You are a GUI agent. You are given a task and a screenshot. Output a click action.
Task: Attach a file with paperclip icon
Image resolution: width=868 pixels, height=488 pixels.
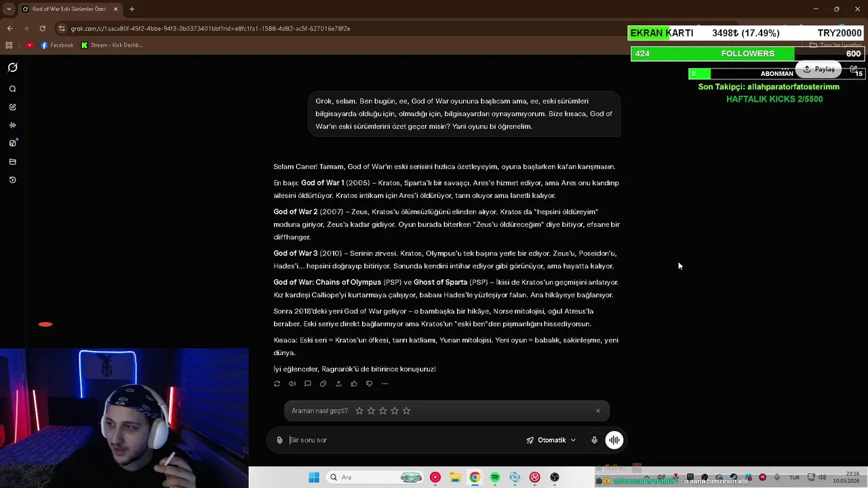[x=279, y=440]
